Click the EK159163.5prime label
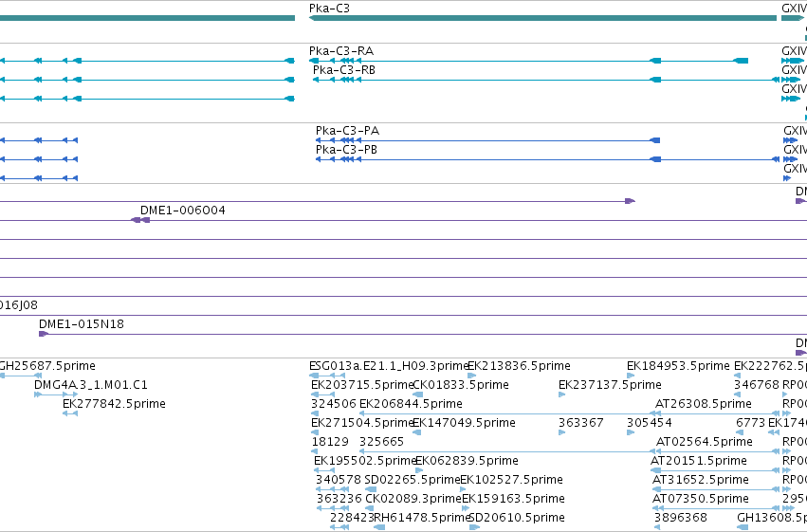This screenshot has height=532, width=807. point(514,499)
